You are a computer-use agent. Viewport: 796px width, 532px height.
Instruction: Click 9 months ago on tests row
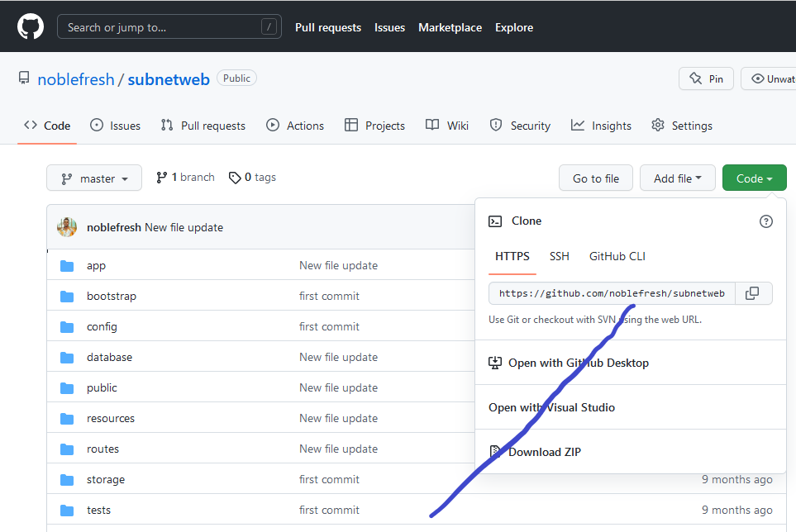click(737, 510)
